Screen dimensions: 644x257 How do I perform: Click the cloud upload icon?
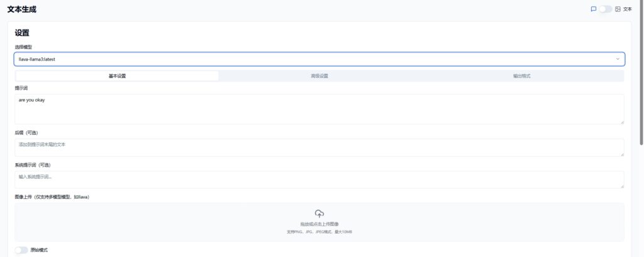319,214
